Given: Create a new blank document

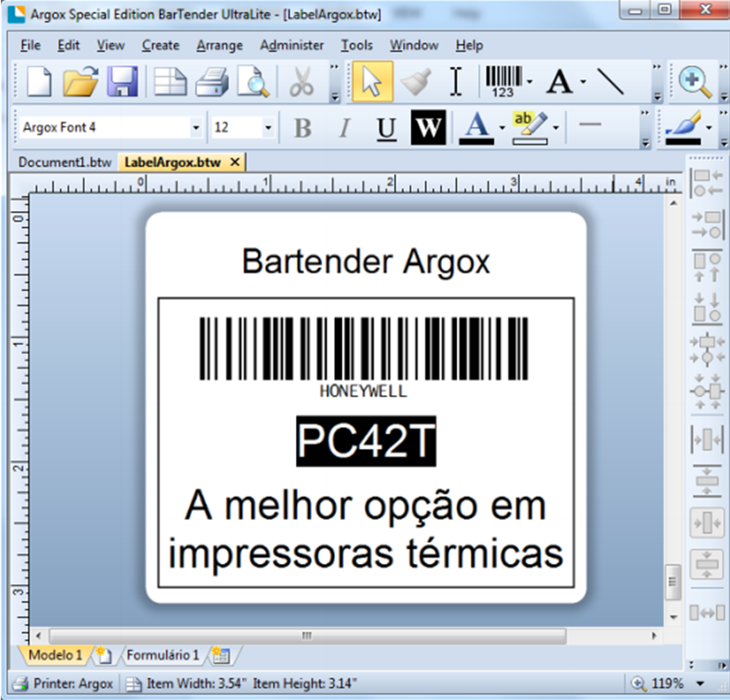Looking at the screenshot, I should click(x=39, y=82).
